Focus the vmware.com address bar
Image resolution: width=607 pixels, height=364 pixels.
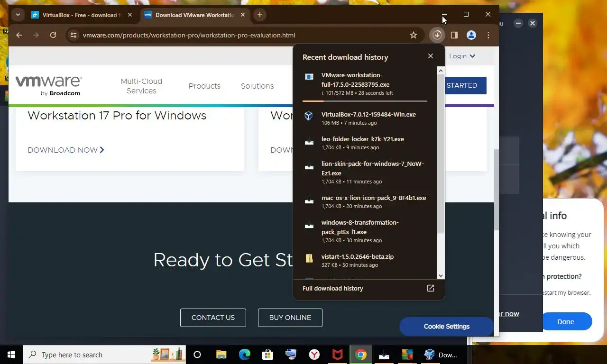point(189,35)
